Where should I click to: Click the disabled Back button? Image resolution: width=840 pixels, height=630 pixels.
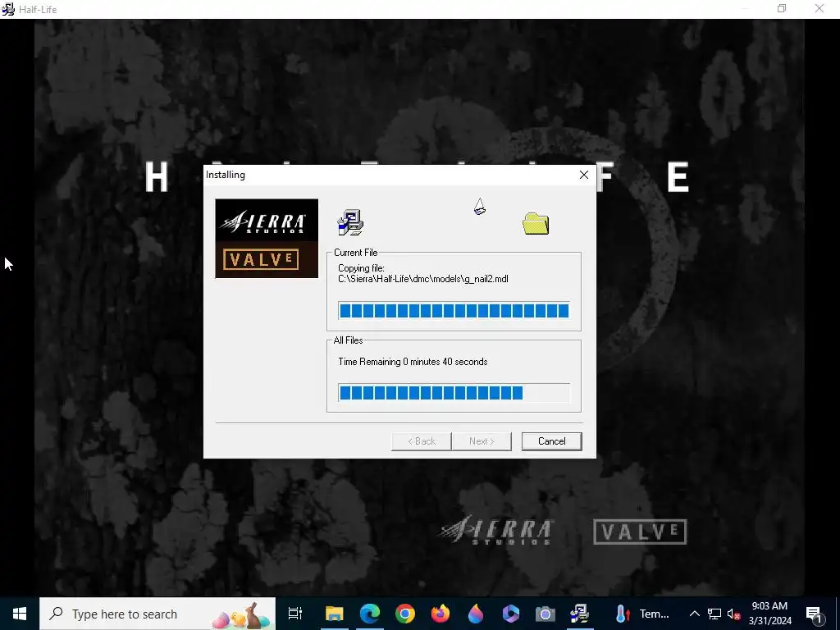click(422, 441)
